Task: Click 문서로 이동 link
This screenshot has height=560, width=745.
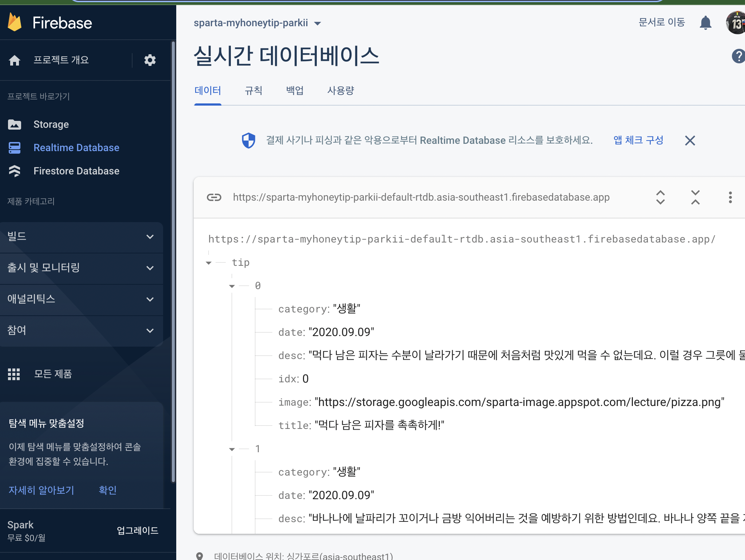Action: click(662, 22)
